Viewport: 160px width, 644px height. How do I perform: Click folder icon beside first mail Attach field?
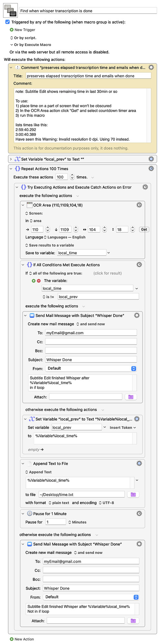click(x=131, y=397)
